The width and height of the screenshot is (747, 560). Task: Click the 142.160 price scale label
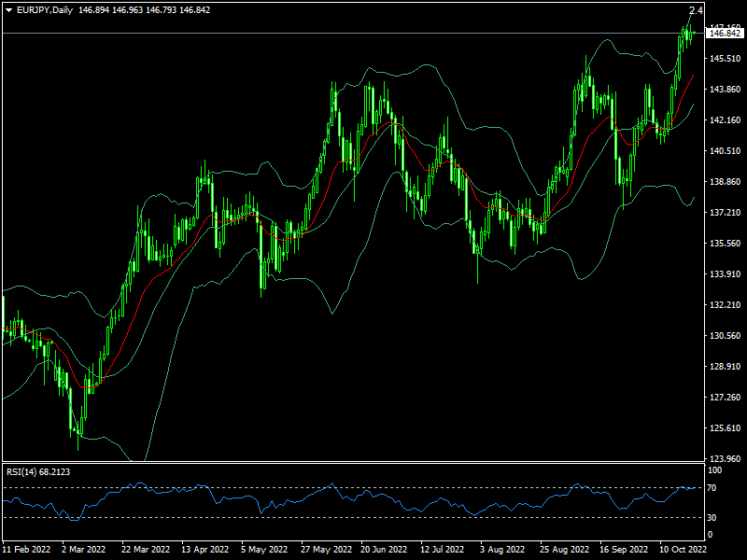(x=726, y=120)
